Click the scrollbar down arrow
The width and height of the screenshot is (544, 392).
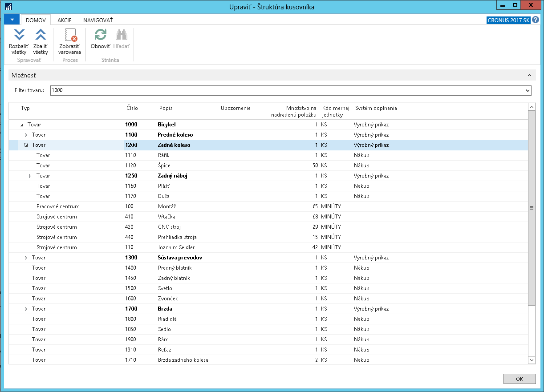point(532,360)
